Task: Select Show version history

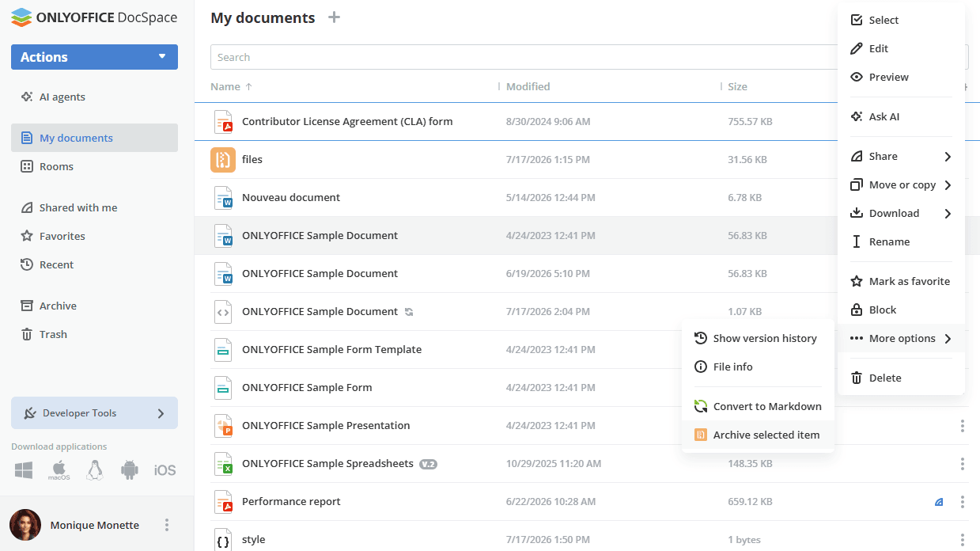Action: [x=758, y=338]
